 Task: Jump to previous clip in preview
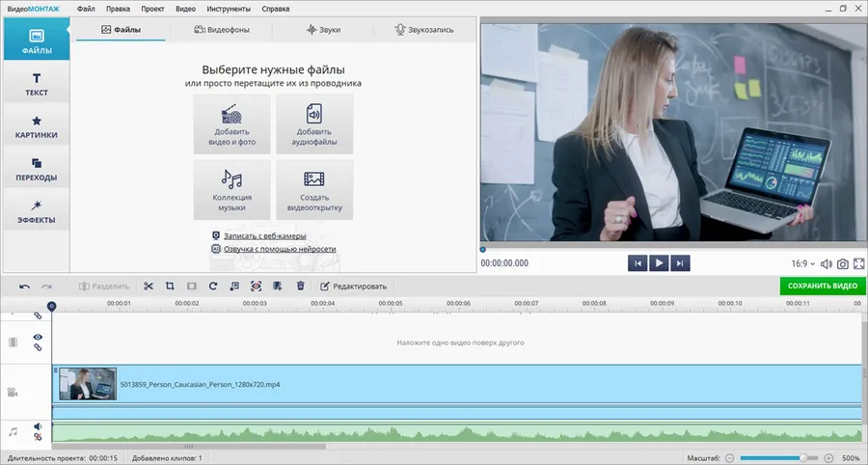637,263
